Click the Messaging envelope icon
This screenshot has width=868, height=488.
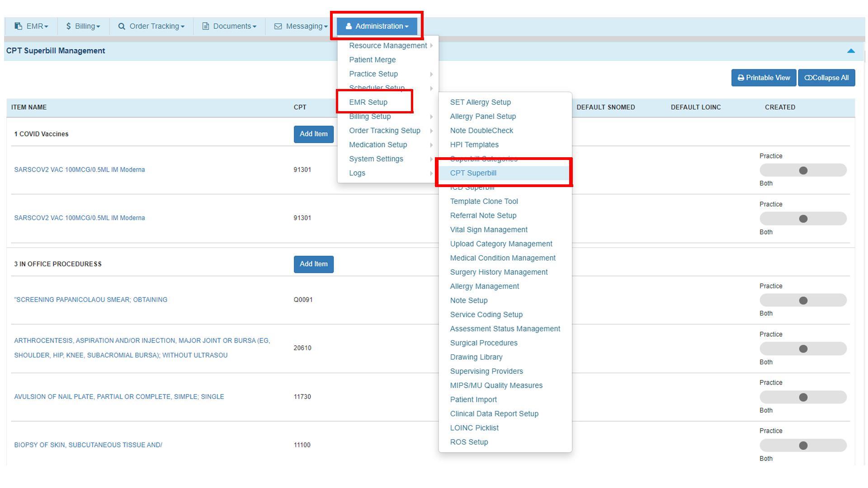[278, 26]
